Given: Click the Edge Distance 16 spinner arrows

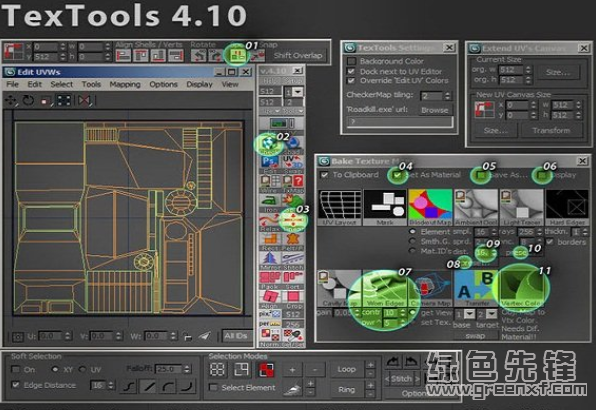Looking at the screenshot, I should (111, 385).
